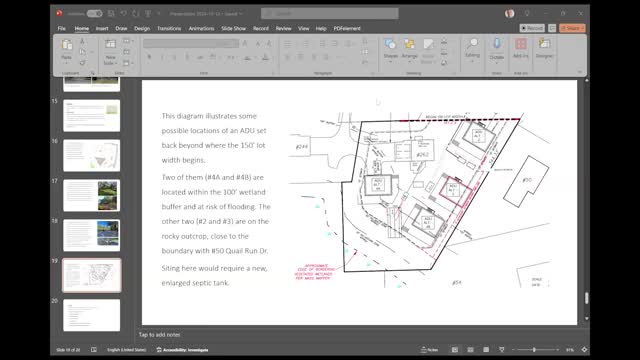Launch the Designer pane
This screenshot has width=640, height=360.
tap(544, 48)
